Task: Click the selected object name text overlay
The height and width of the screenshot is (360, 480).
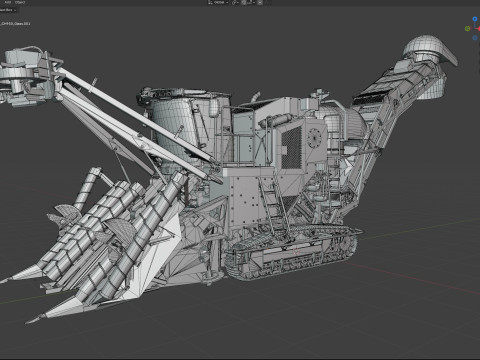Action: [15, 24]
